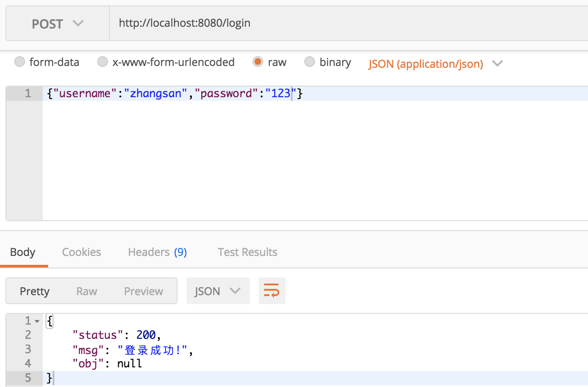Open the response format JSON dropdown
Viewport: 588px width, 387px height.
[x=218, y=291]
